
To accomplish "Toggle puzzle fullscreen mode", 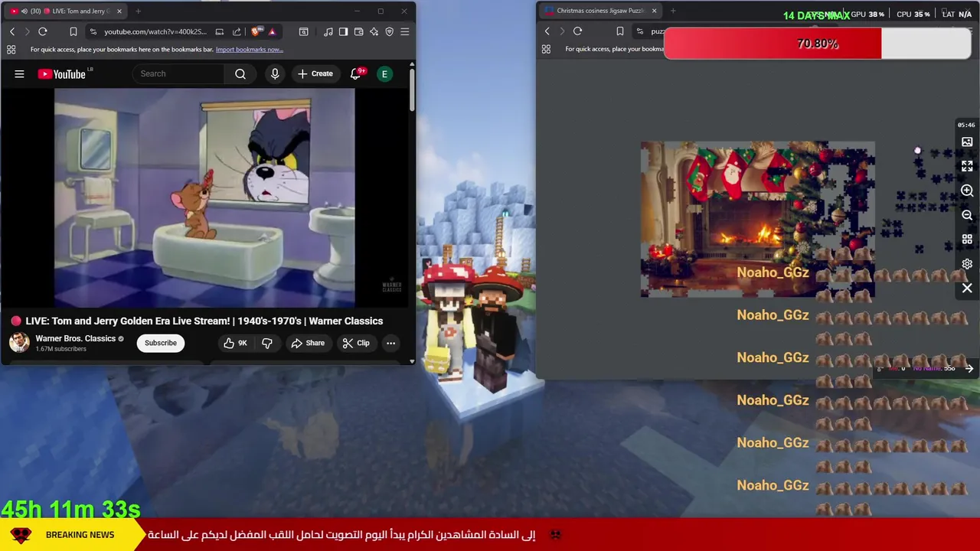I will [967, 166].
